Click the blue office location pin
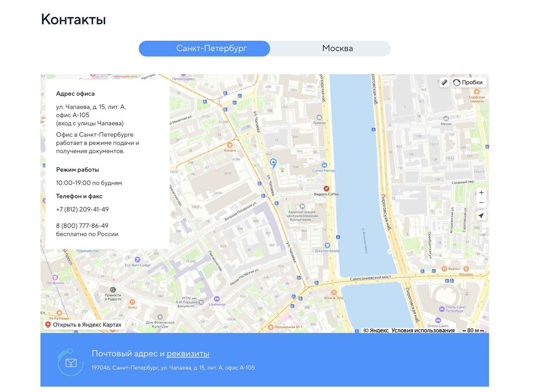This screenshot has width=544, height=392. click(x=273, y=163)
